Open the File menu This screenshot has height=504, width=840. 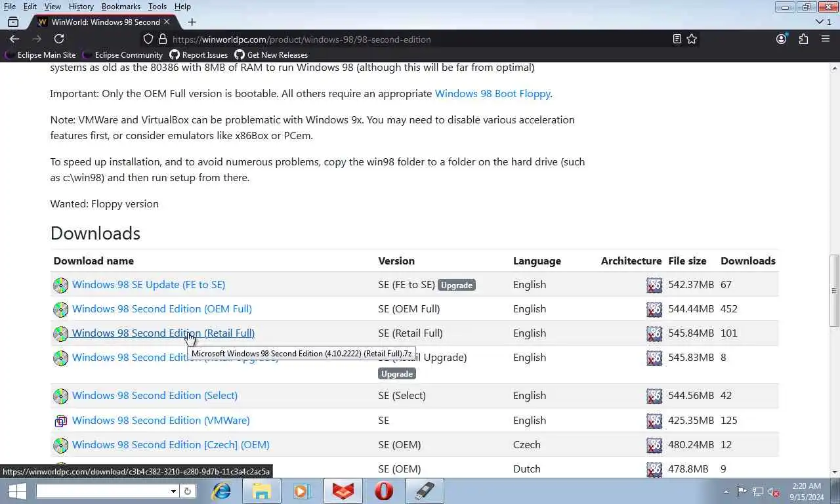click(10, 7)
